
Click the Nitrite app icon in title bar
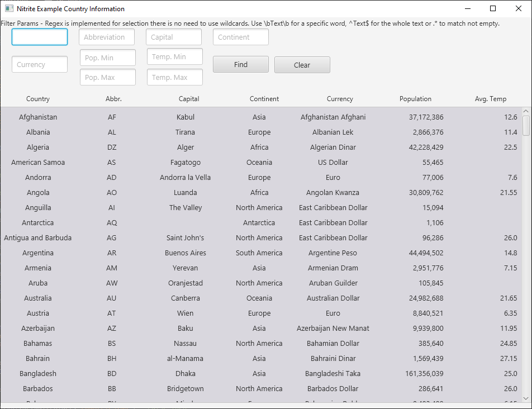tap(9, 9)
